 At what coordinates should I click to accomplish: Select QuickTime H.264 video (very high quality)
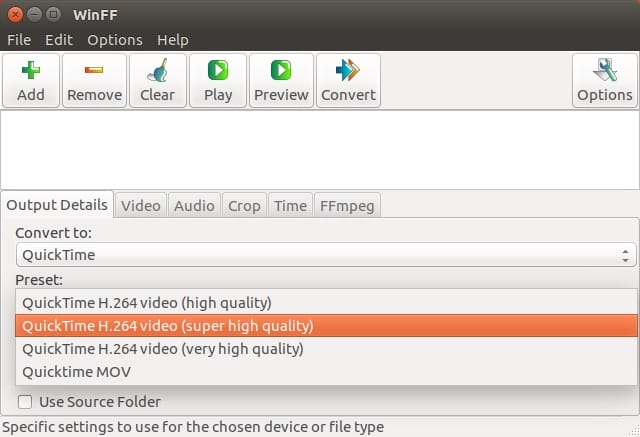coord(326,349)
